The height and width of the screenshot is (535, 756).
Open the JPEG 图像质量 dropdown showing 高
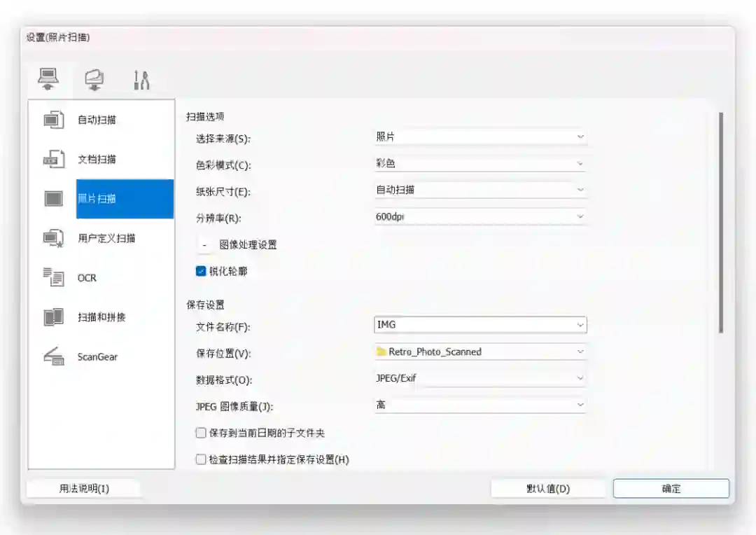click(x=480, y=405)
